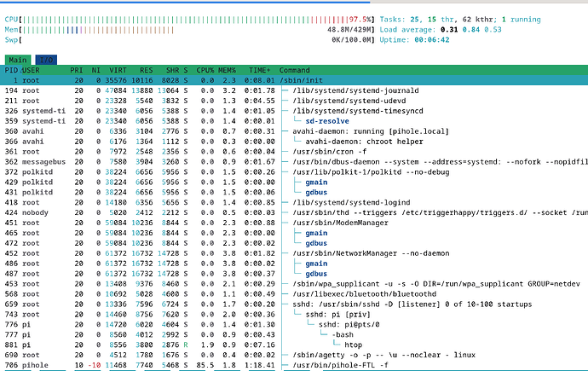Select gmain thread with PID 486
Viewport: 588px width, 371px height.
[x=294, y=264]
